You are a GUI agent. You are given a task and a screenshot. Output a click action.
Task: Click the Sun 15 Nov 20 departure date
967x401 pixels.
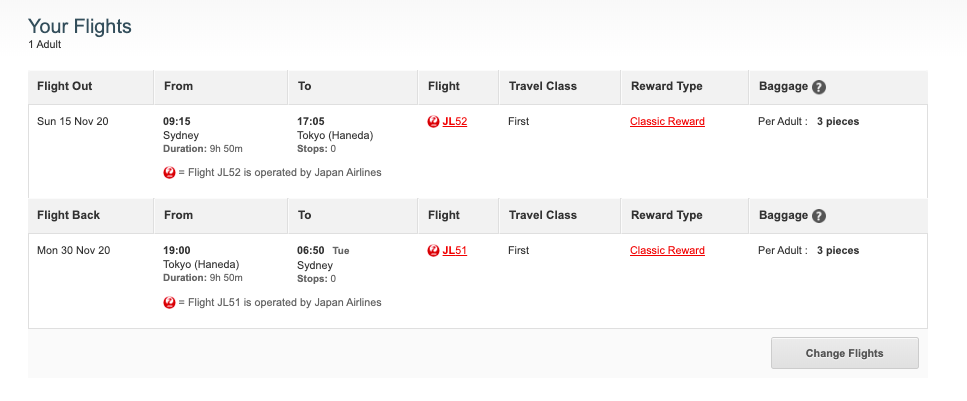(x=73, y=122)
